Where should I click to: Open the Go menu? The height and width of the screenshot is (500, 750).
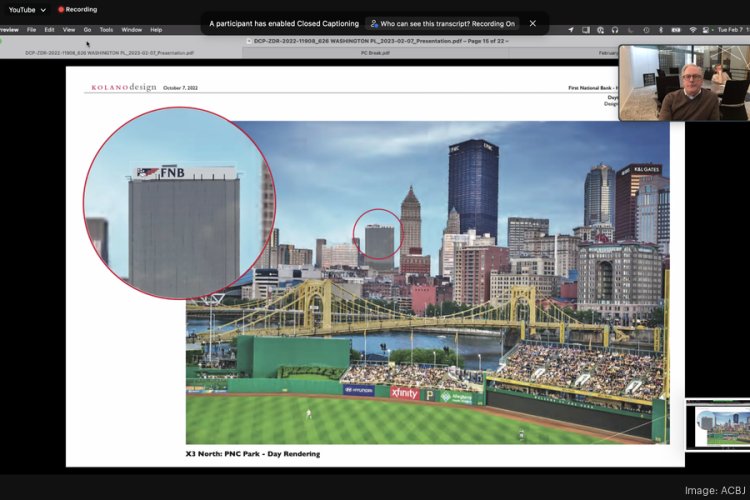[x=87, y=30]
